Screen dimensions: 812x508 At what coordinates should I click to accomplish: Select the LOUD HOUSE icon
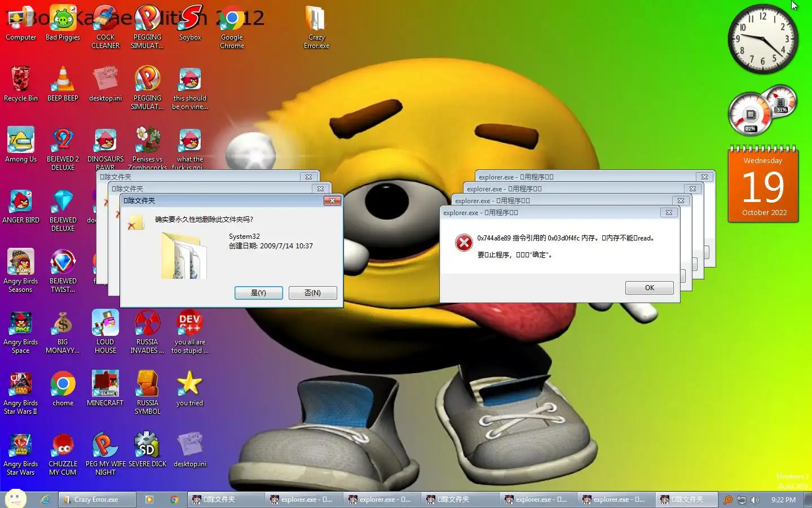tap(105, 332)
